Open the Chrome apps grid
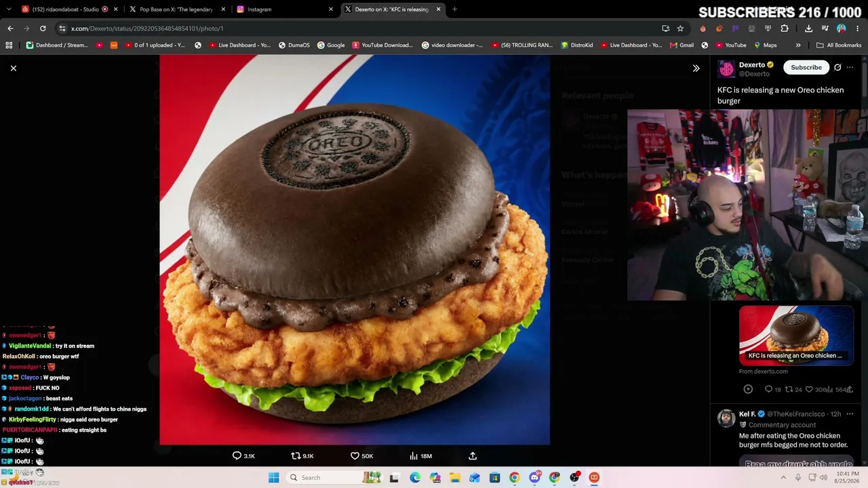The width and height of the screenshot is (868, 488). click(x=9, y=45)
